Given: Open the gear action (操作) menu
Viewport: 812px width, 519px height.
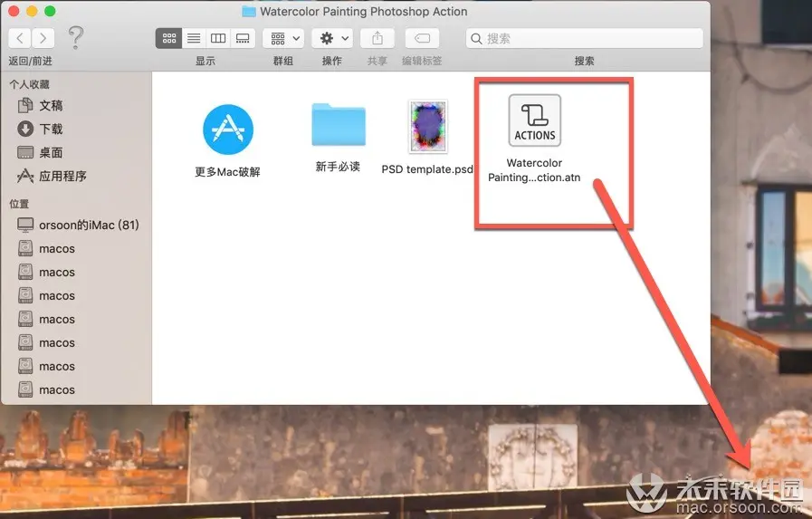Looking at the screenshot, I should [x=332, y=38].
